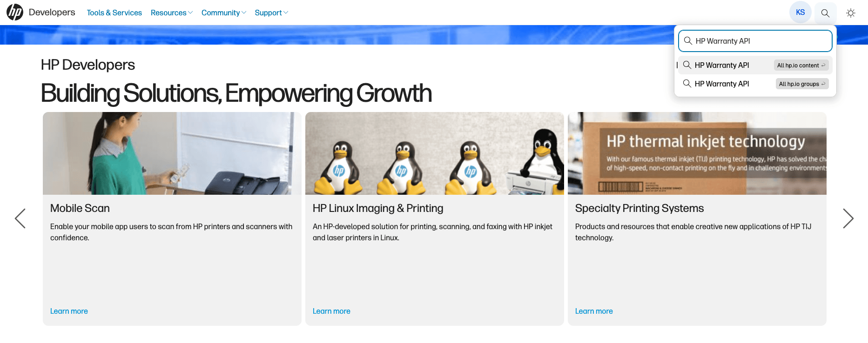Expand the Support dropdown menu
The height and width of the screenshot is (343, 868).
[x=271, y=13]
